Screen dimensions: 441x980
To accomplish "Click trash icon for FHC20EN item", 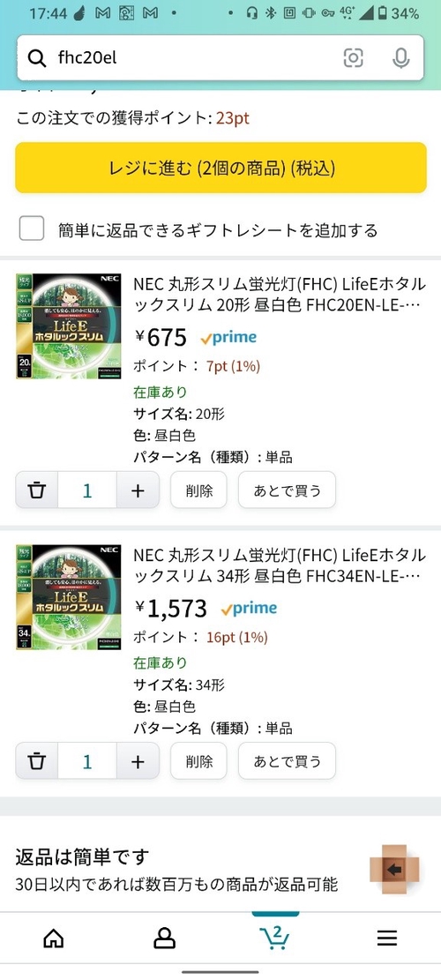I will click(x=37, y=490).
